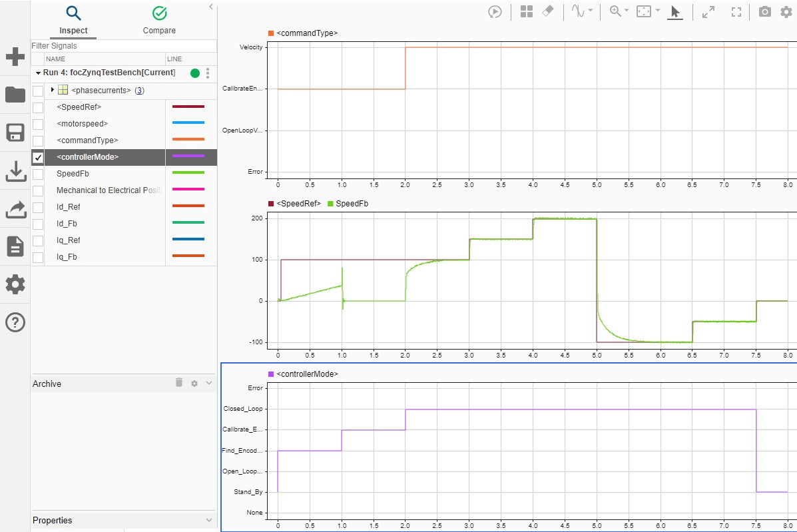Image resolution: width=797 pixels, height=532 pixels.
Task: Collapse the Run 4 focZynqTestBench tree
Action: tap(37, 73)
